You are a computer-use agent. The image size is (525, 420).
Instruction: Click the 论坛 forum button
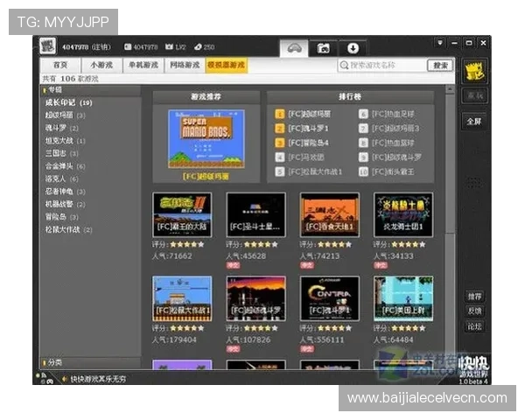474,326
